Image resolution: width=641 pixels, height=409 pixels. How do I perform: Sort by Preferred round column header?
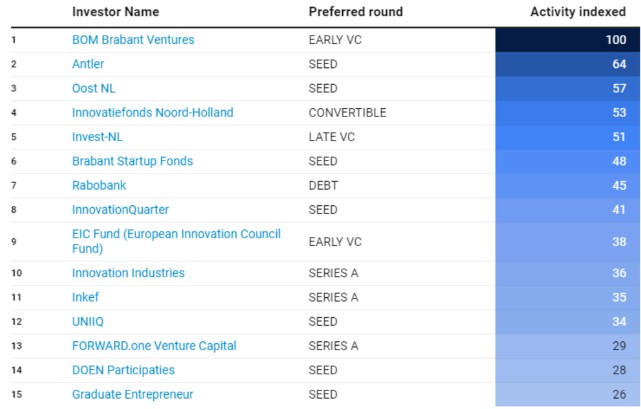356,12
